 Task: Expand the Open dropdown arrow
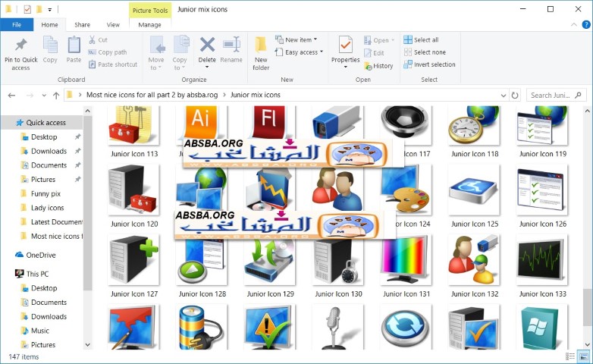click(x=393, y=40)
